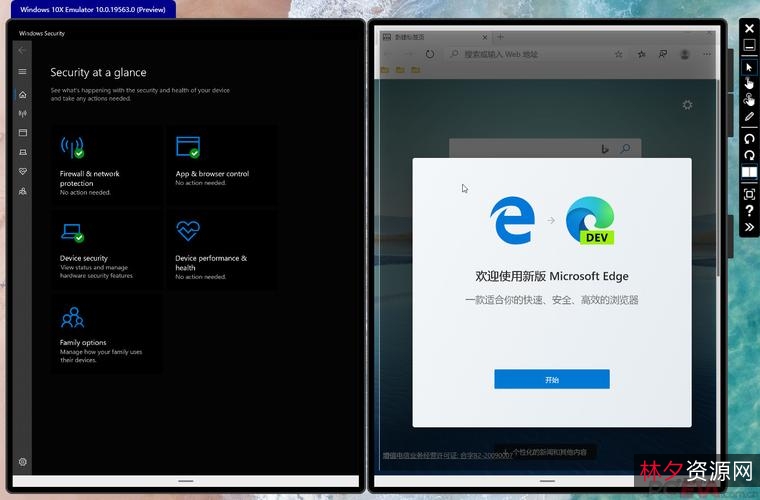Image resolution: width=760 pixels, height=500 pixels.
Task: Select the Edge new tab page tab
Action: [435, 37]
